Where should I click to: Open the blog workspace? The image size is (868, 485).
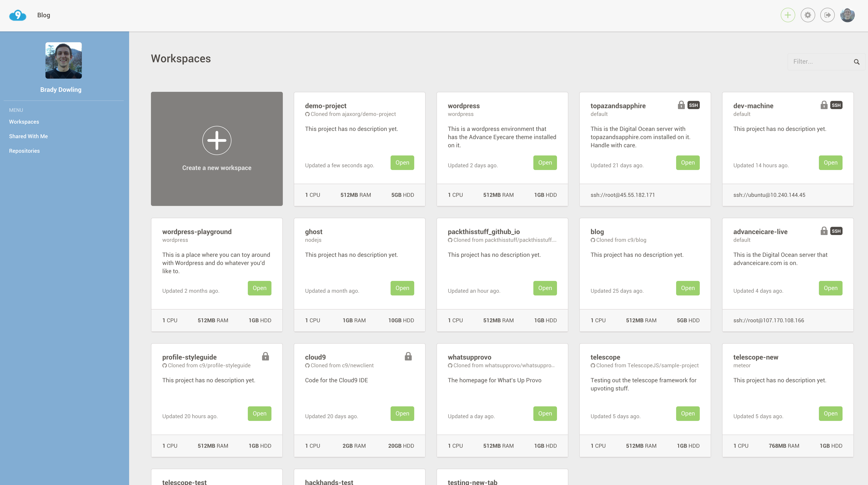pos(688,288)
